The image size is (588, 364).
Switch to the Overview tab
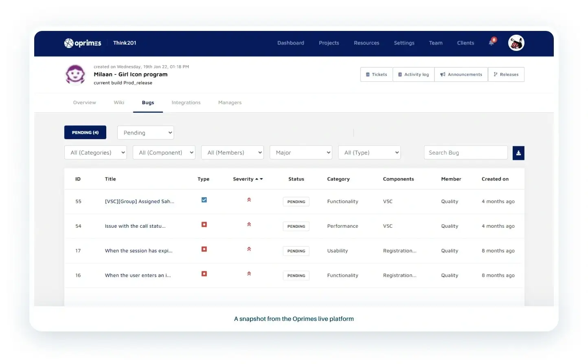tap(84, 102)
